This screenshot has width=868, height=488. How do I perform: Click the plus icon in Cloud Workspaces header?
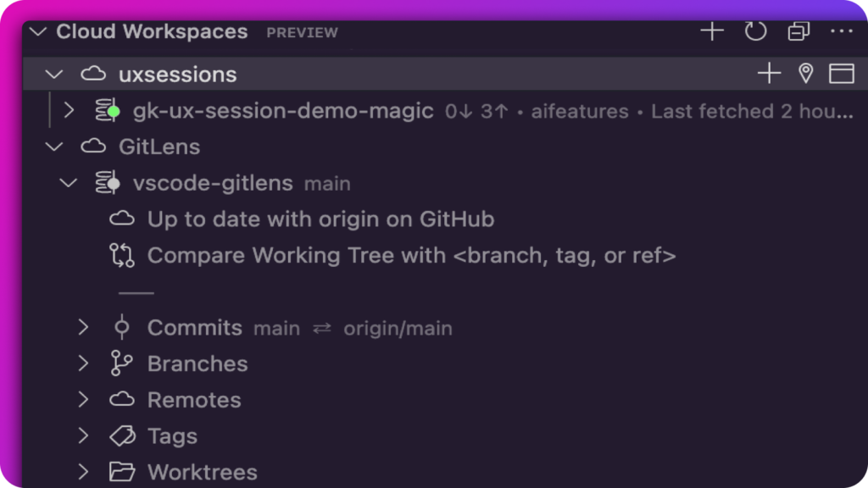[712, 31]
